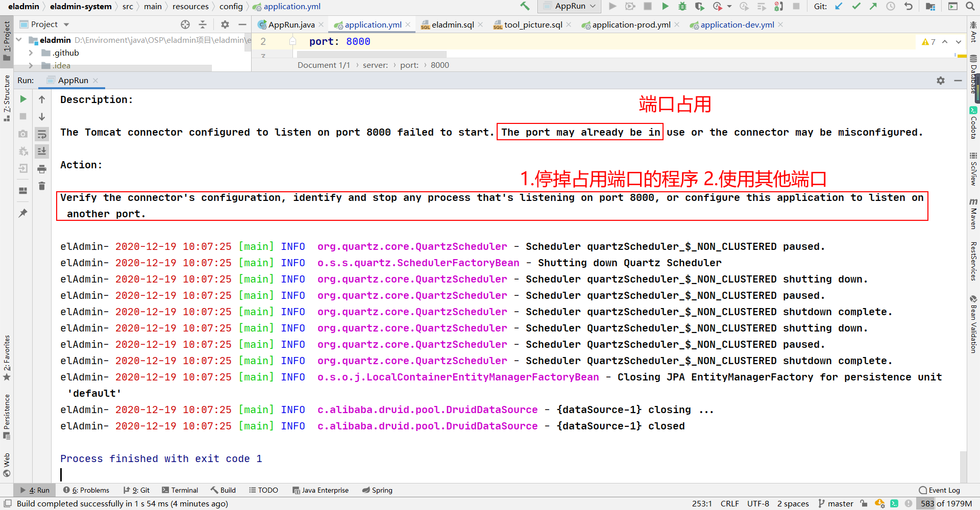
Task: Click the memory indicator 583 of 1979M
Action: point(946,503)
